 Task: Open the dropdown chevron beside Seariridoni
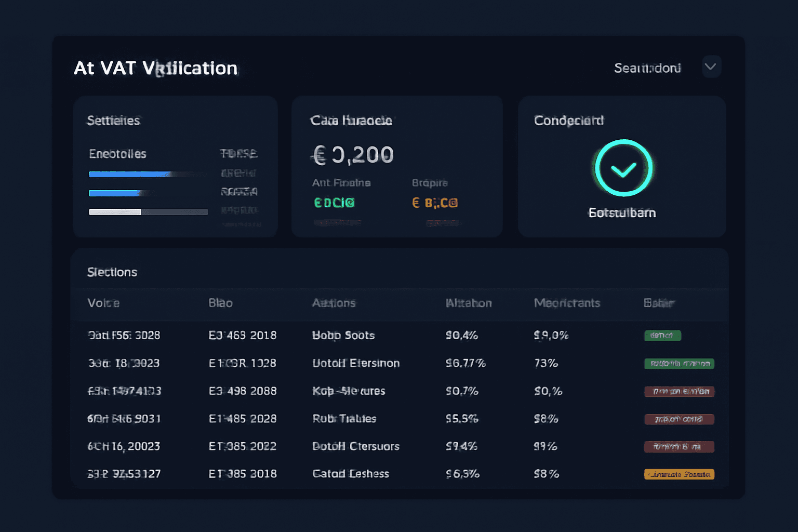pyautogui.click(x=711, y=67)
